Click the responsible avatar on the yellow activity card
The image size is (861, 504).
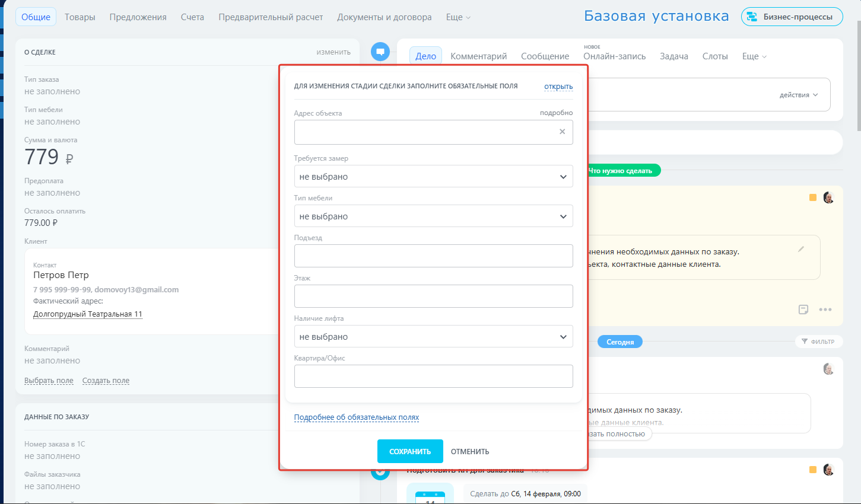point(829,197)
